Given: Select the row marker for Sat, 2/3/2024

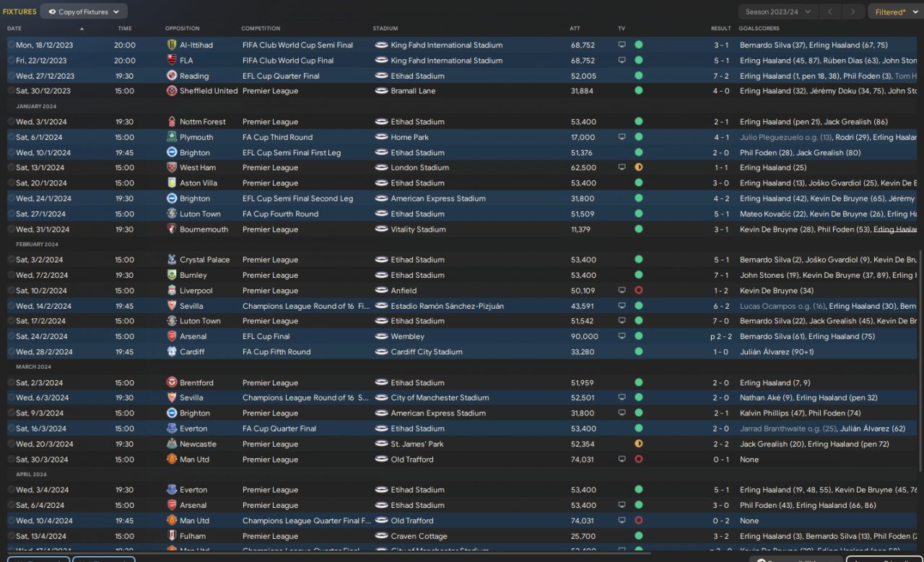Looking at the screenshot, I should point(11,383).
